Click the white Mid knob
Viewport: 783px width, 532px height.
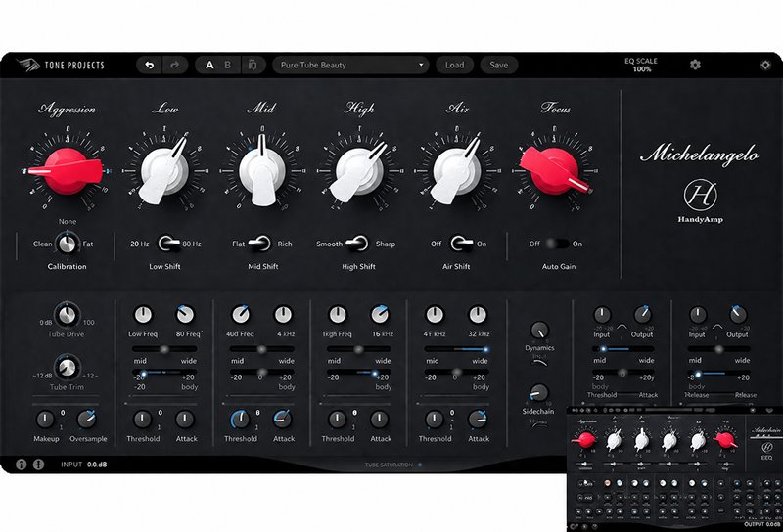pos(262,171)
